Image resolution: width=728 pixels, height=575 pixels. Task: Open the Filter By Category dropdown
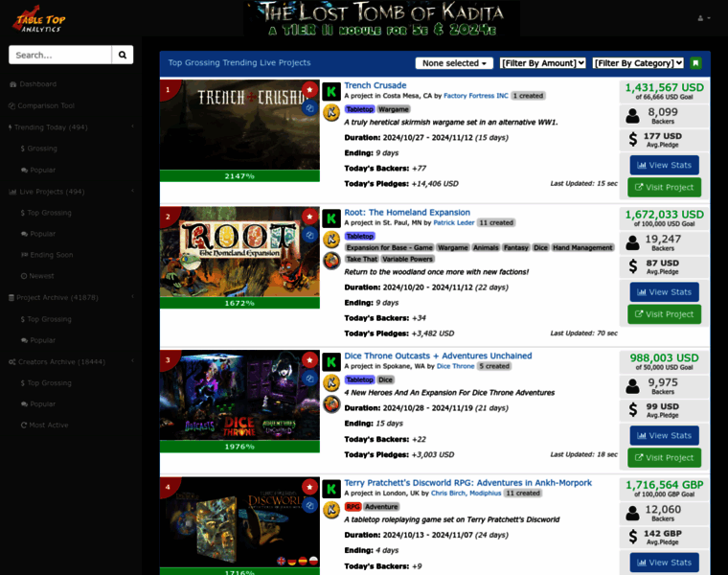(x=638, y=63)
